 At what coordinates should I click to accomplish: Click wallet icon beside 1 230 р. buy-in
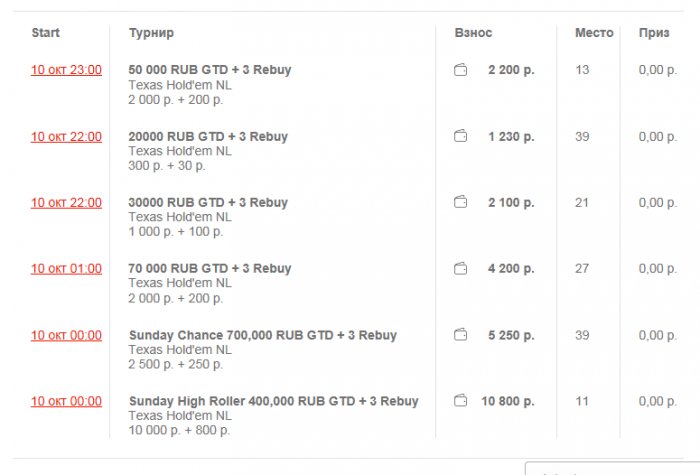pyautogui.click(x=461, y=136)
